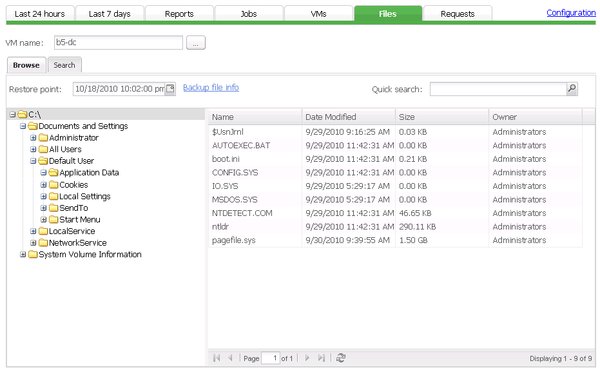Collapse the Default User folder

point(33,161)
